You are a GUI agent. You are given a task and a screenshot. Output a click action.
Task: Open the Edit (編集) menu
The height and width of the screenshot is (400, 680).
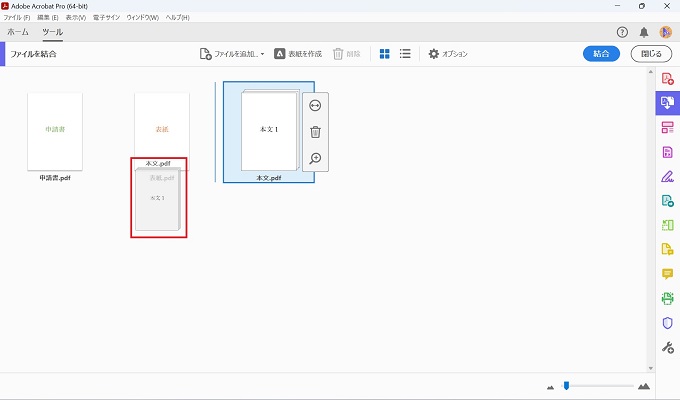pos(48,17)
